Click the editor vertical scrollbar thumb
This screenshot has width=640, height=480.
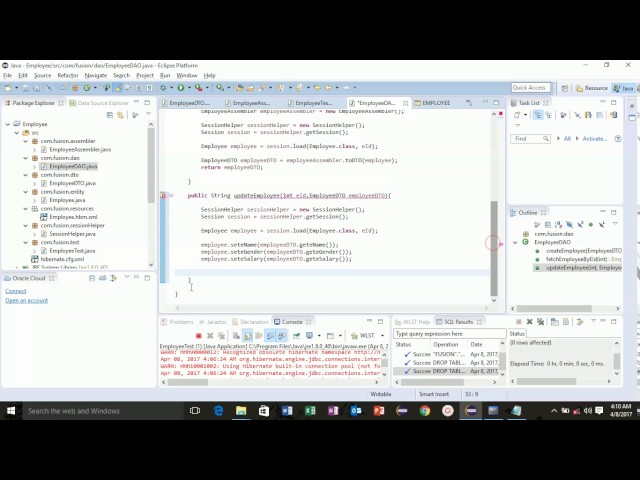coord(494,248)
